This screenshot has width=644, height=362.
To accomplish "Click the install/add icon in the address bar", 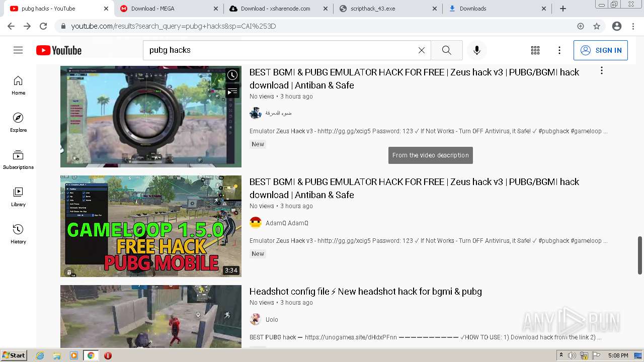I will tap(581, 26).
